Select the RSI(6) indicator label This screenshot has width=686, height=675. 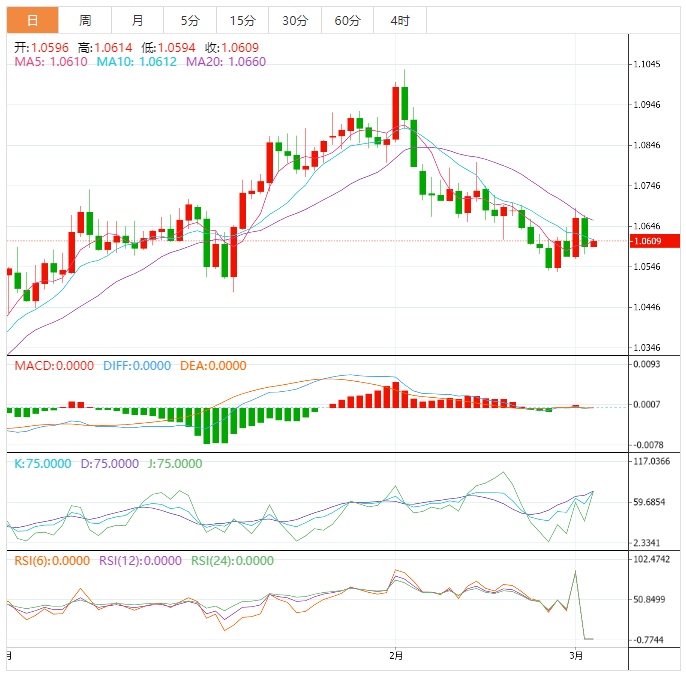52,561
